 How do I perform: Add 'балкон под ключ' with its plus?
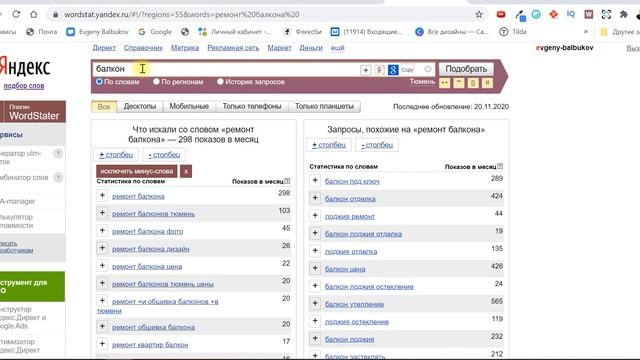[x=315, y=180]
